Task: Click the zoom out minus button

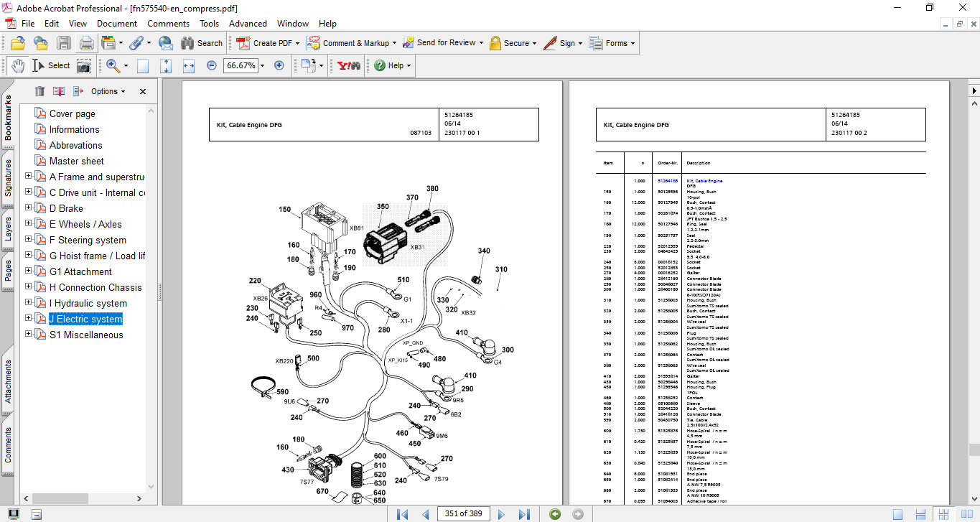Action: 211,65
